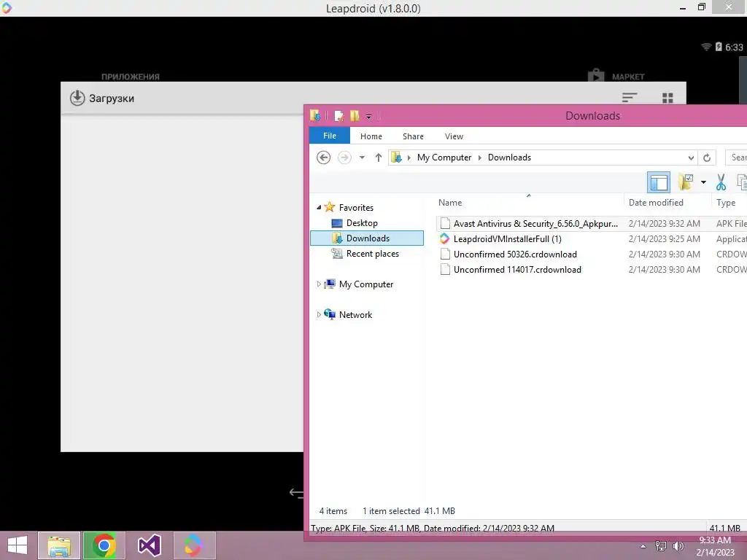
Task: Expand the breadcrumb arrow after My Computer
Action: [x=480, y=157]
